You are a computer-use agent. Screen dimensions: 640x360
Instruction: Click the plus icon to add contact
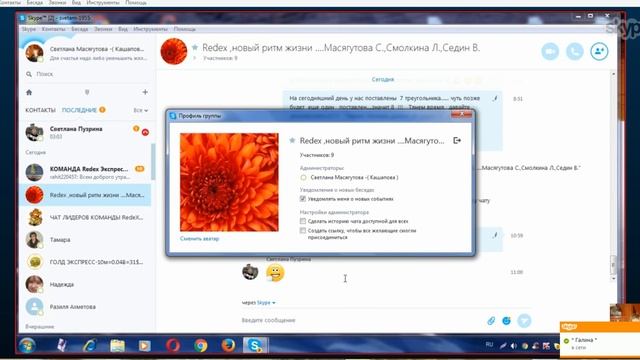click(145, 92)
